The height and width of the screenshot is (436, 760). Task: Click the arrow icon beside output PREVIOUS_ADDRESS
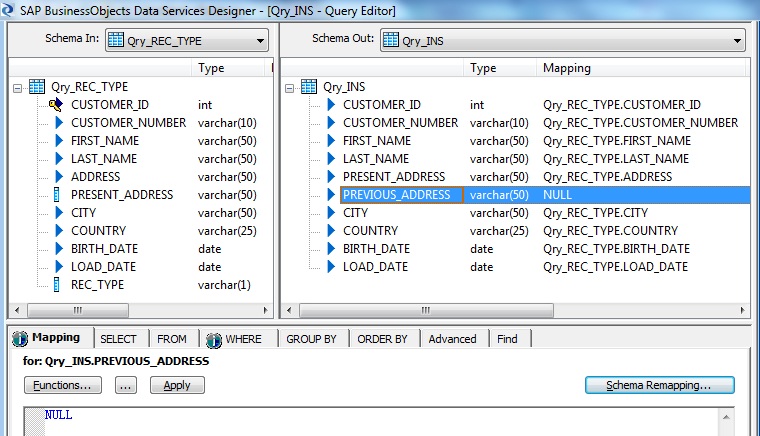(331, 195)
